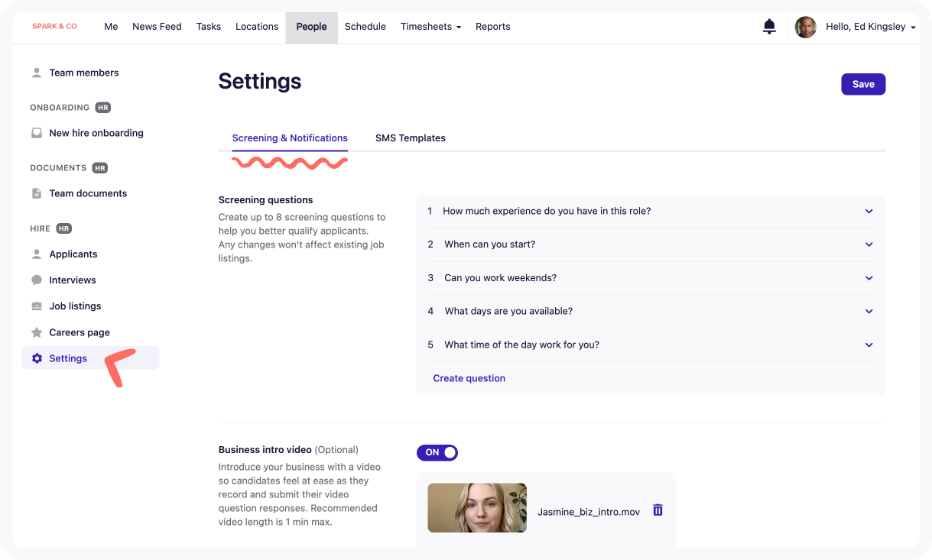
Task: Expand the experience screening question chevron
Action: 869,212
